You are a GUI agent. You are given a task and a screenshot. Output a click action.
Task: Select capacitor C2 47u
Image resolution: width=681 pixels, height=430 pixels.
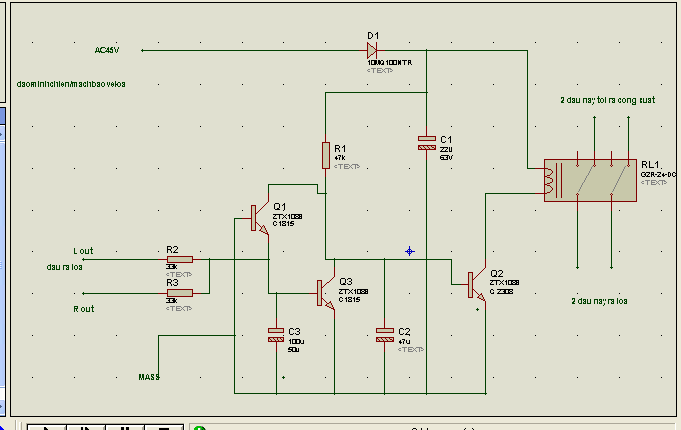click(x=385, y=335)
